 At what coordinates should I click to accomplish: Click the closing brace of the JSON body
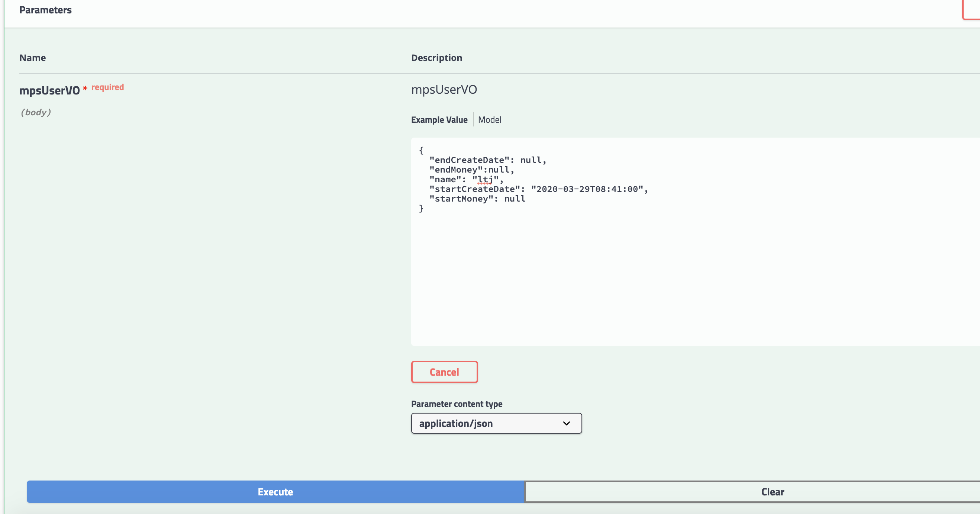(421, 209)
